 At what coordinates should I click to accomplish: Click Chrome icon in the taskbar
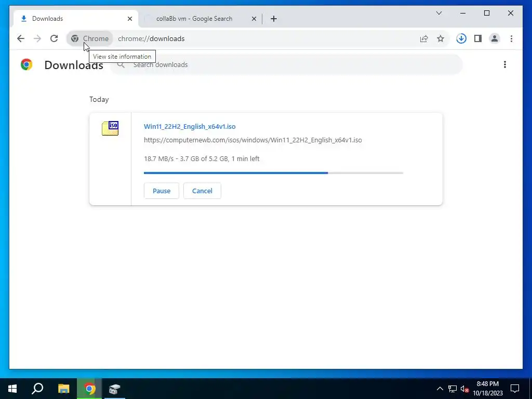tap(89, 389)
